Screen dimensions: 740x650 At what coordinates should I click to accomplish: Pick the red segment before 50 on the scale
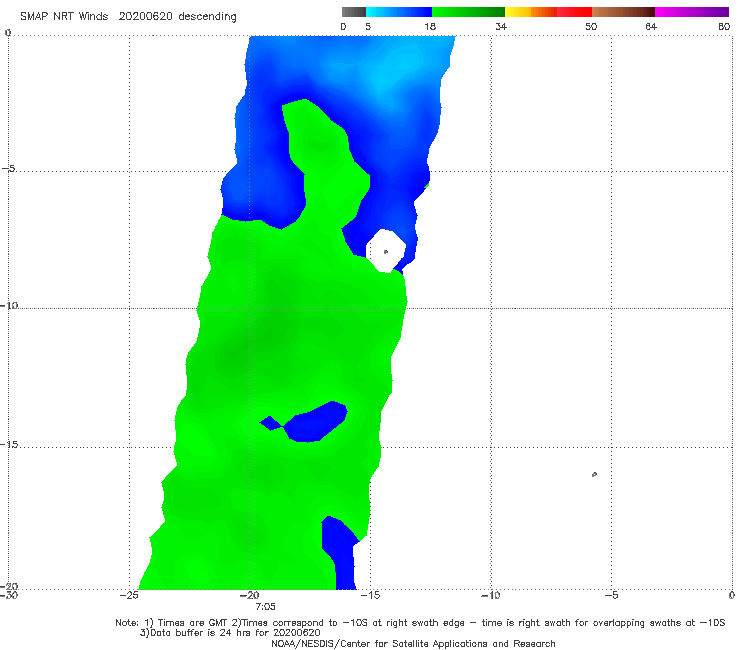pos(574,12)
